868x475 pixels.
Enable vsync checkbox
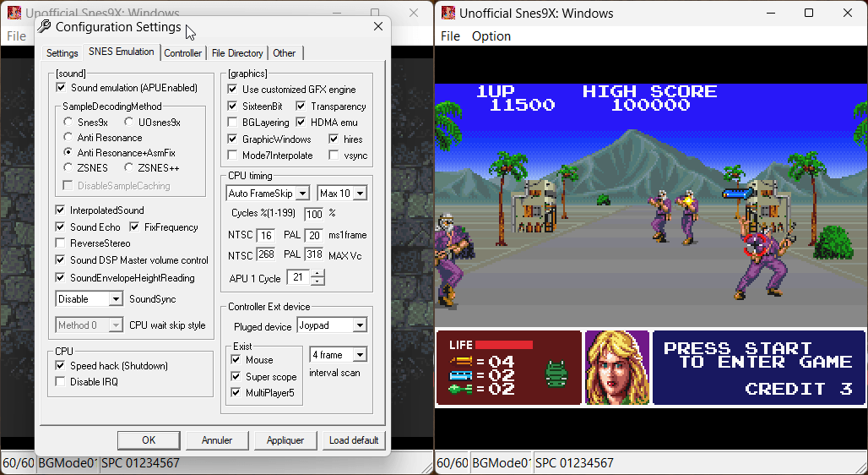334,156
